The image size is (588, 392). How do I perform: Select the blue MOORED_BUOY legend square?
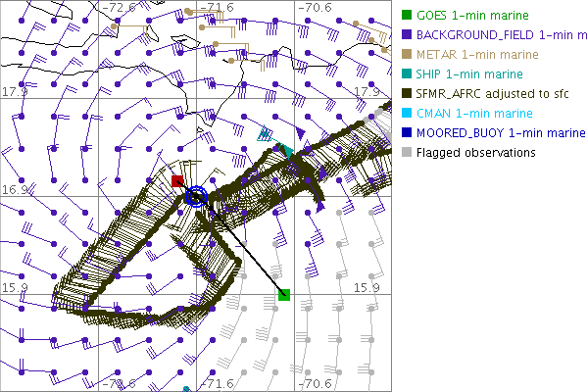coord(407,132)
